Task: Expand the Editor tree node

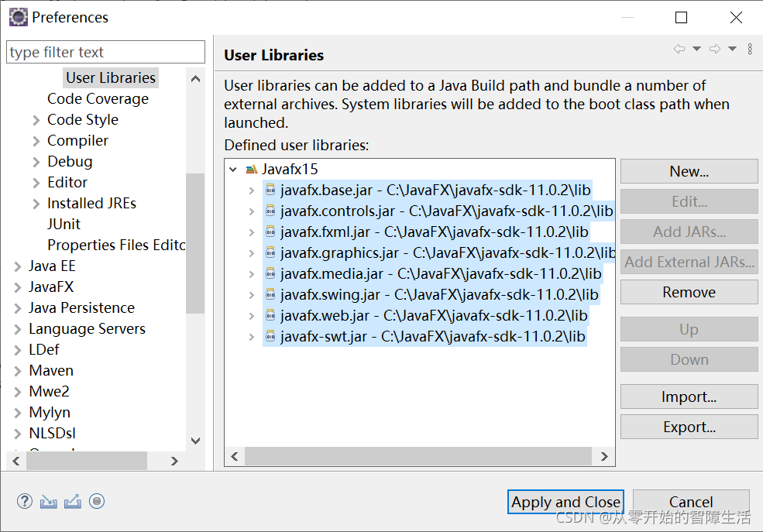Action: pyautogui.click(x=36, y=183)
